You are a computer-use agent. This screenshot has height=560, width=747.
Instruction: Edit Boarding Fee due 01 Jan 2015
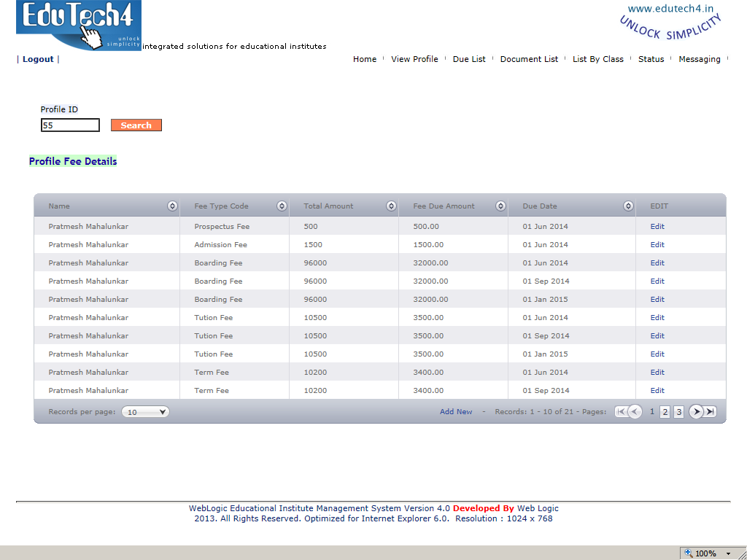657,299
